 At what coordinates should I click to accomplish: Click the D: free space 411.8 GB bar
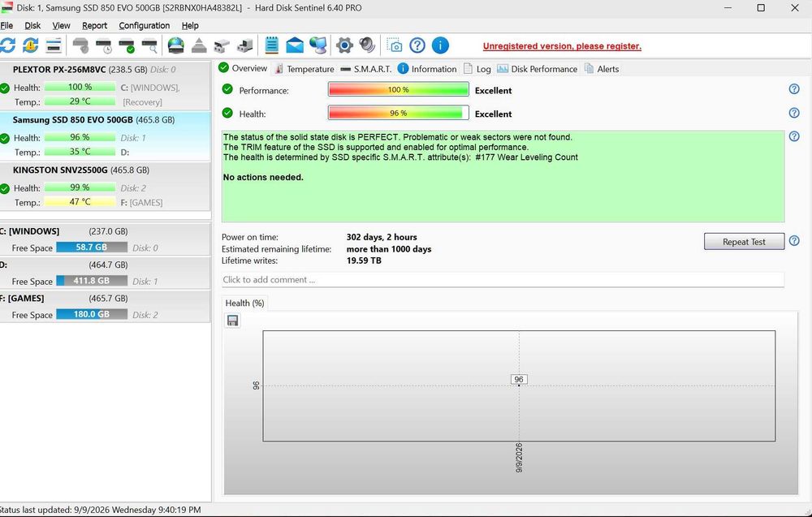coord(92,281)
